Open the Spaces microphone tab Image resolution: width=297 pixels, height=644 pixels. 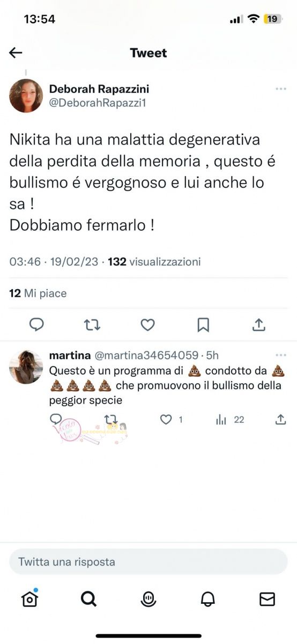tap(148, 599)
